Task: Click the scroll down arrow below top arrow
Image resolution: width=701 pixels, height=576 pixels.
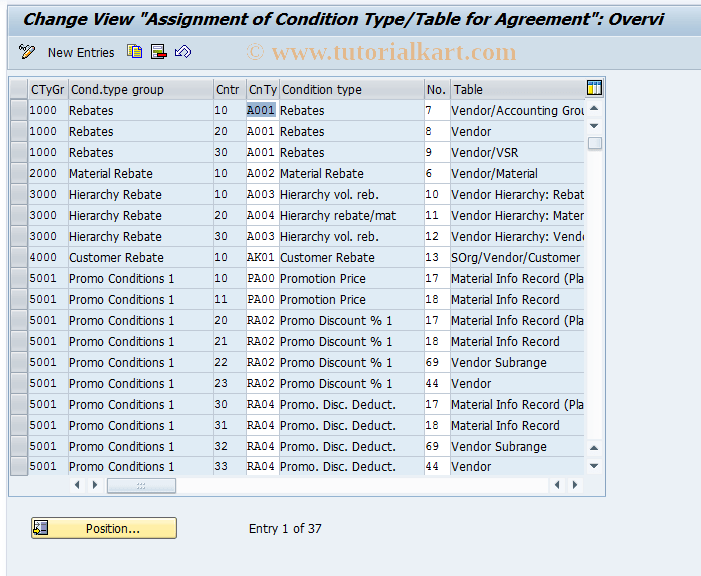Action: point(594,126)
